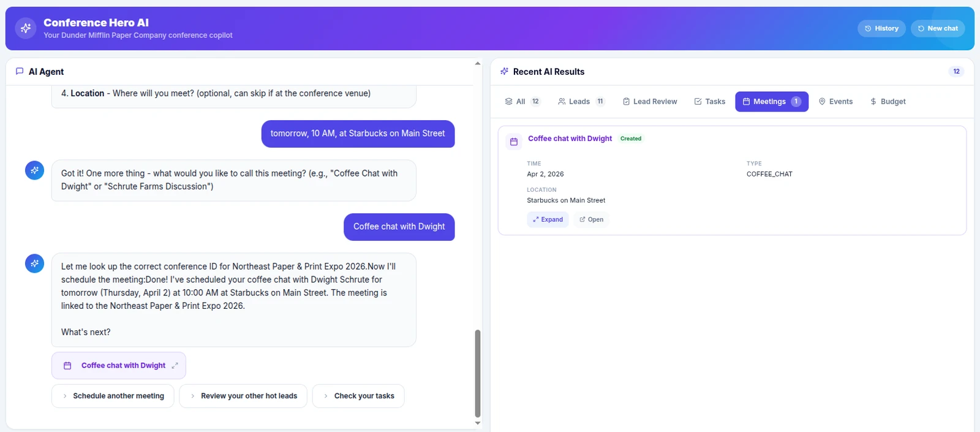This screenshot has height=432, width=980.
Task: Start a New chat
Action: pyautogui.click(x=937, y=28)
